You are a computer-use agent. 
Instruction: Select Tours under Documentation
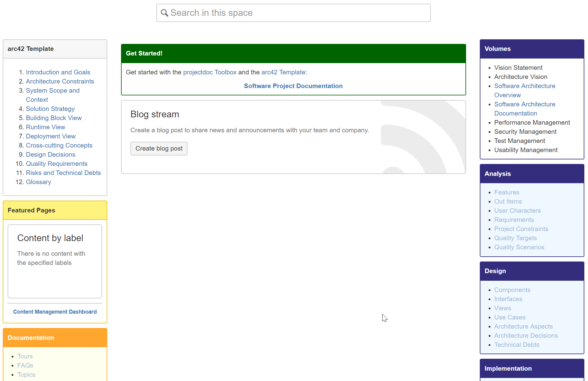point(25,356)
